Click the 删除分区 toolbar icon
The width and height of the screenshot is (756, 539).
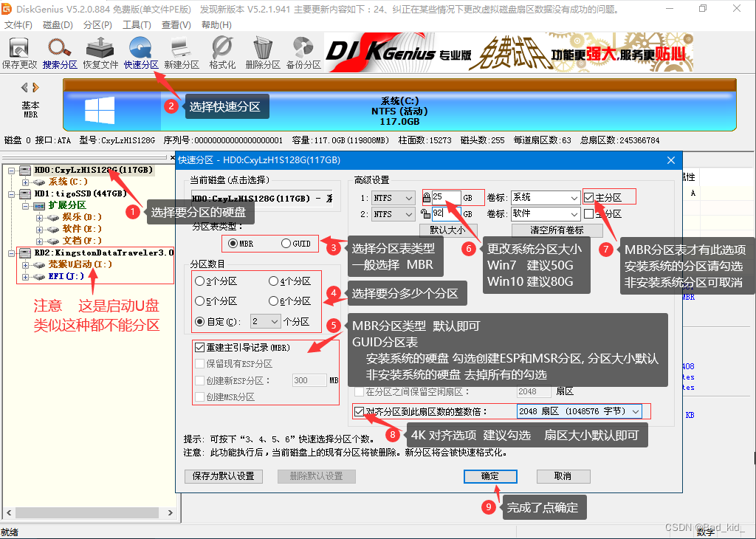coord(263,53)
